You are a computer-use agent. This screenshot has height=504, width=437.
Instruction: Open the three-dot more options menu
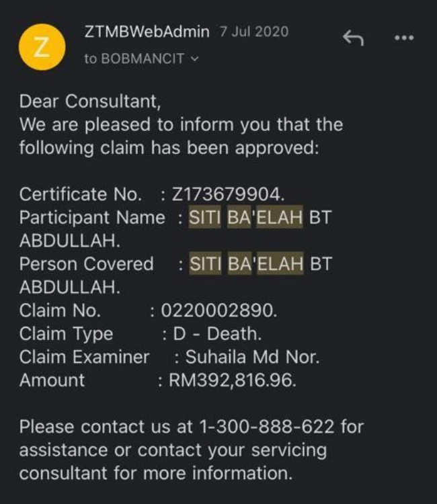tap(404, 38)
